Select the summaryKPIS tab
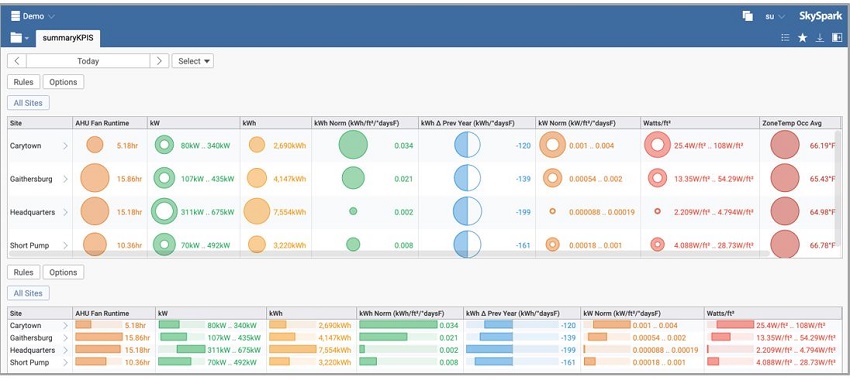The height and width of the screenshot is (380, 850). [68, 38]
